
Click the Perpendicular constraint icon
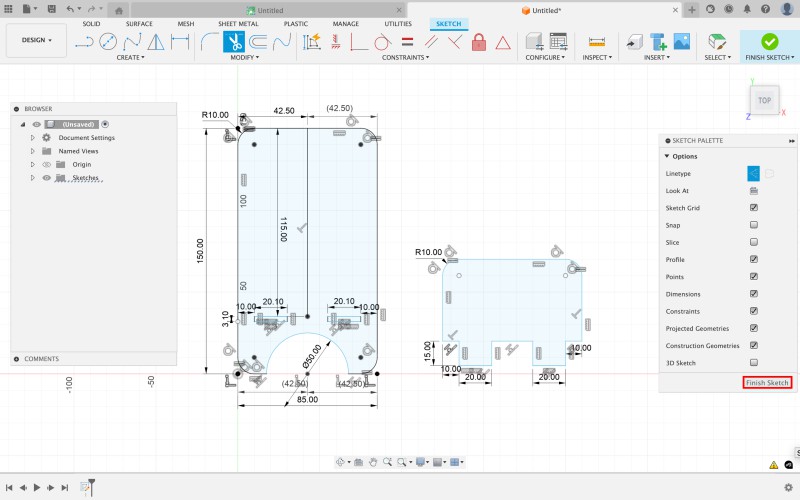[x=454, y=42]
